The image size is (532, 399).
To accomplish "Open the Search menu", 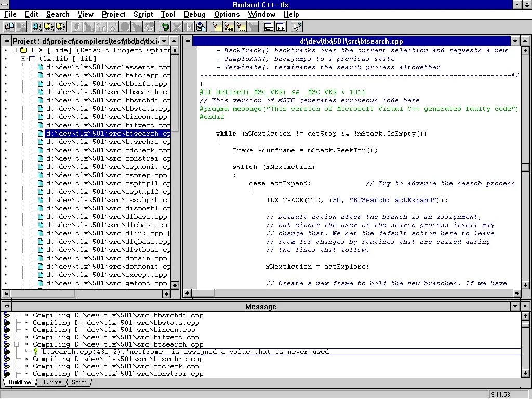I will (x=58, y=14).
